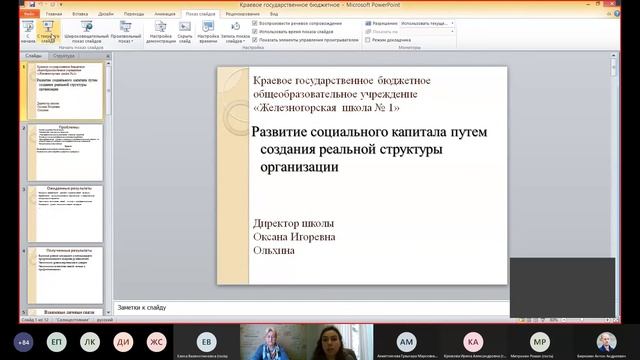
Task: Click the live video tile with two women
Action: [307, 342]
